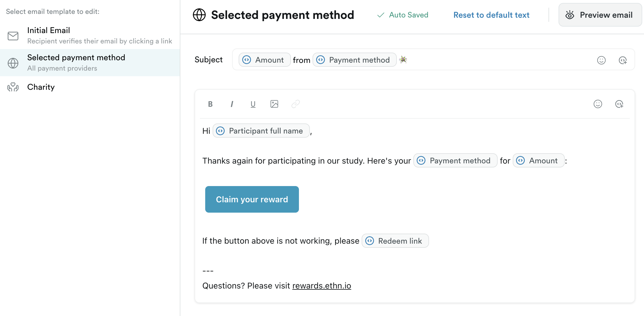Click the Redeem link variable chip
This screenshot has width=644, height=316.
[x=395, y=241]
